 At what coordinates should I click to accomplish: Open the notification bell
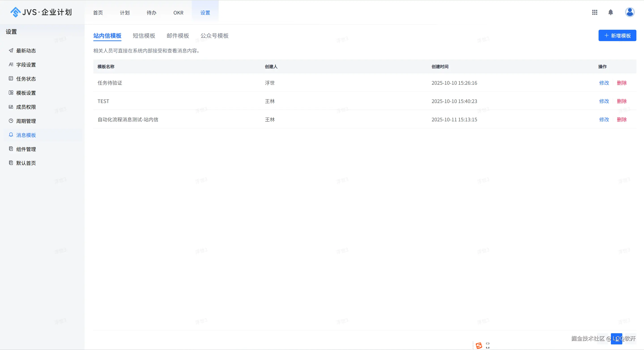tap(610, 12)
